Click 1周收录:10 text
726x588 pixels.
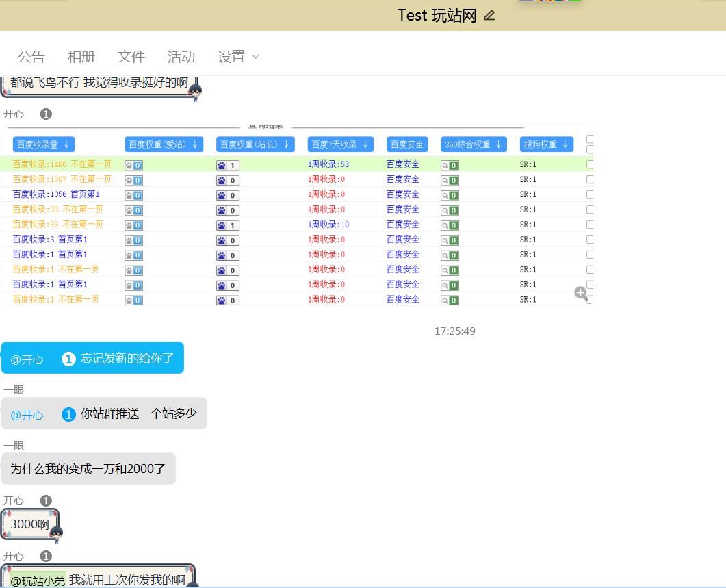(x=328, y=225)
